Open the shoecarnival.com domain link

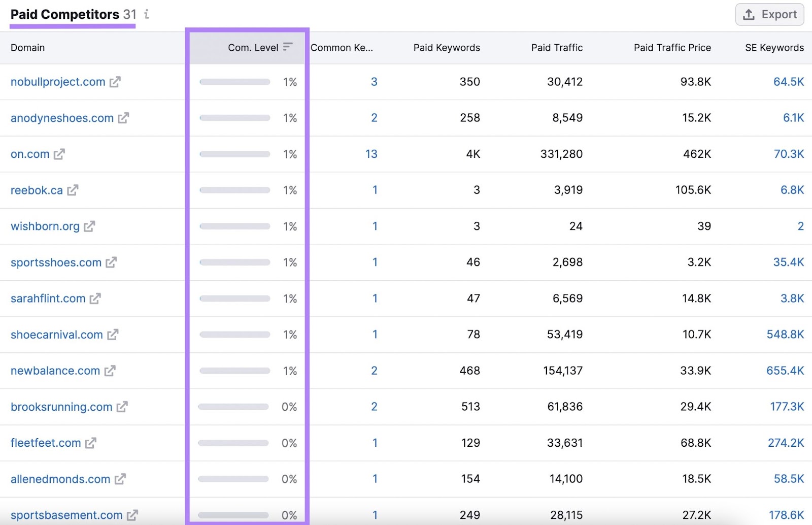[x=56, y=335]
